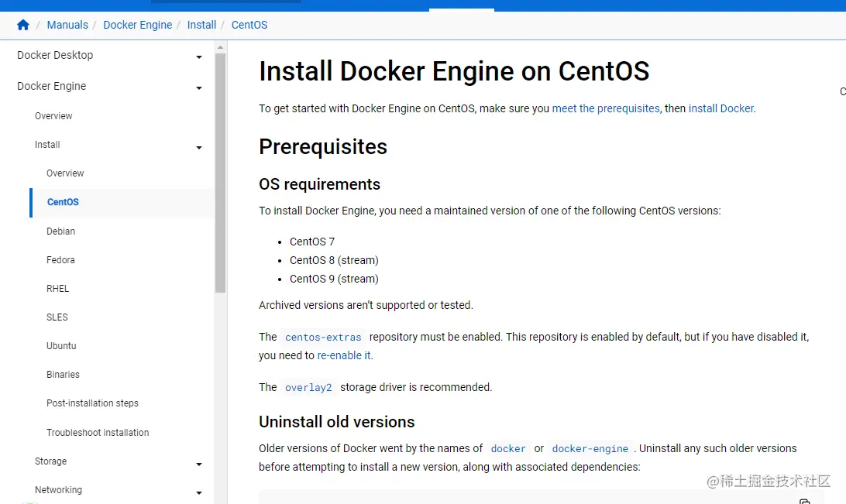Viewport: 846px width, 504px height.
Task: Click the Install breadcrumb link
Action: [x=201, y=25]
